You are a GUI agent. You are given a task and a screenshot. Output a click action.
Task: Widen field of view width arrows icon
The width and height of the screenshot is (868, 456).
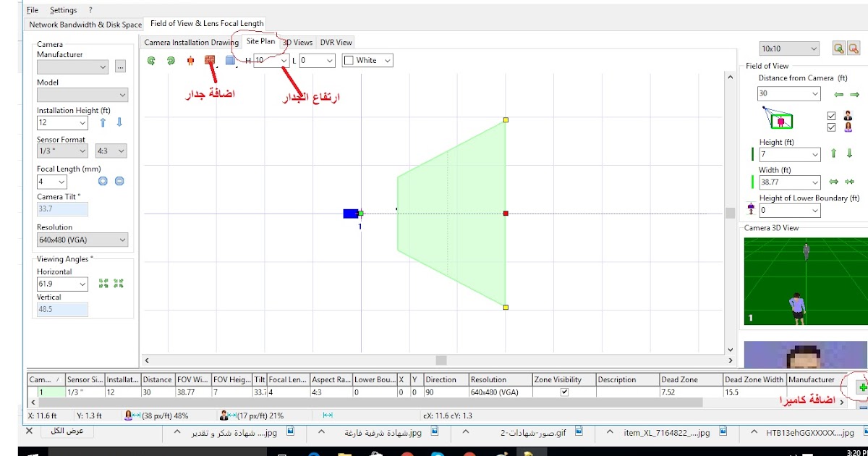(833, 182)
